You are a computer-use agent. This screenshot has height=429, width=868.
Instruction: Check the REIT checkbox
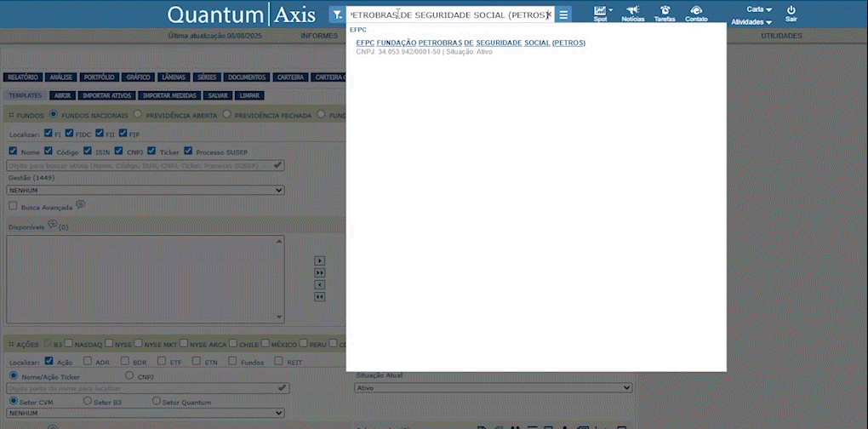click(x=277, y=361)
